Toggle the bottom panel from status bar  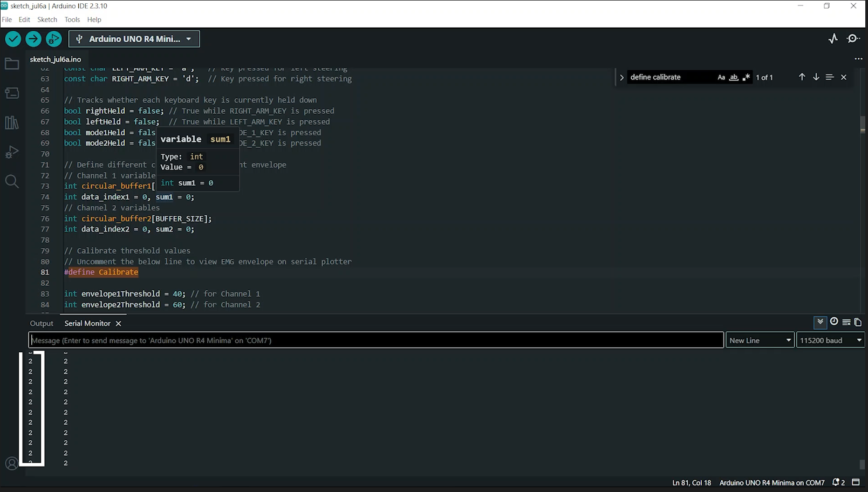856,482
